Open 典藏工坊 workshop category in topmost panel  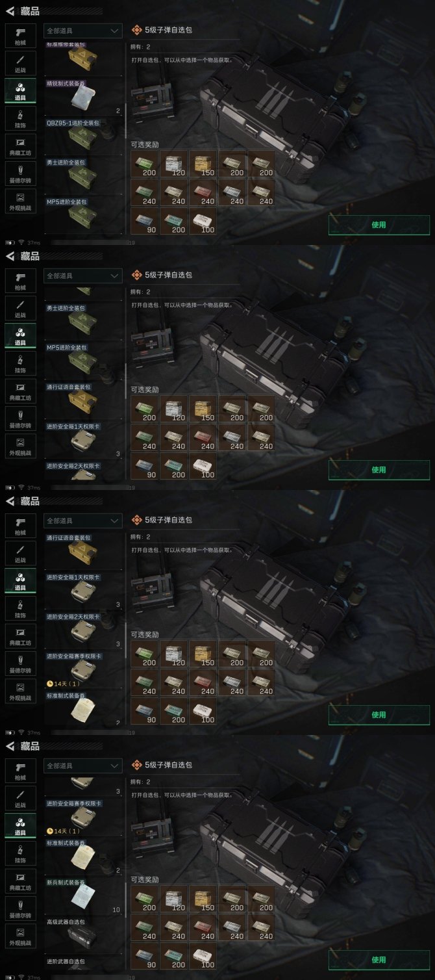tap(20, 146)
